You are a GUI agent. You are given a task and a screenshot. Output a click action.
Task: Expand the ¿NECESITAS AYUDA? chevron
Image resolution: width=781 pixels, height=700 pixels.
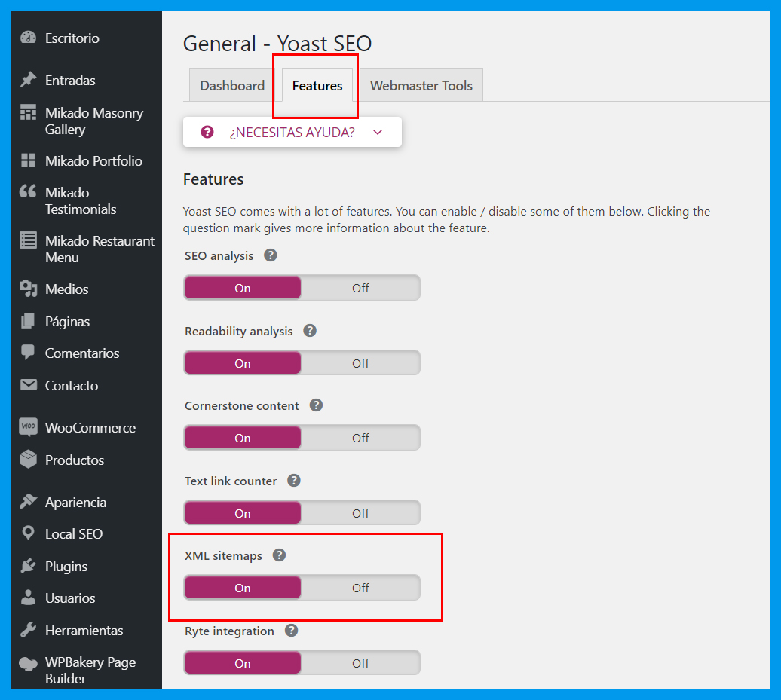coord(378,132)
